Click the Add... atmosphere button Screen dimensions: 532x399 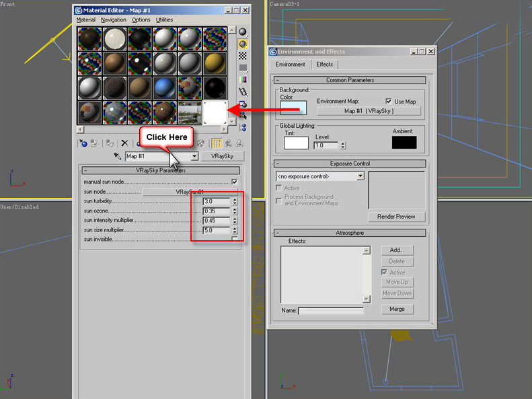[397, 250]
